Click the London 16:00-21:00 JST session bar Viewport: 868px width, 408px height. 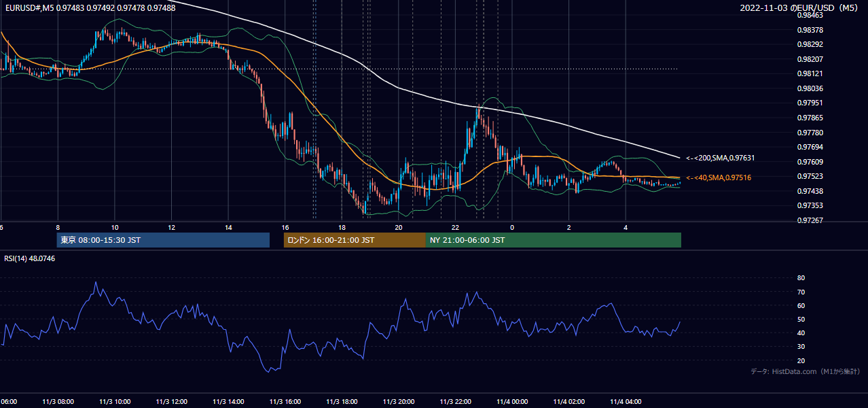(355, 240)
